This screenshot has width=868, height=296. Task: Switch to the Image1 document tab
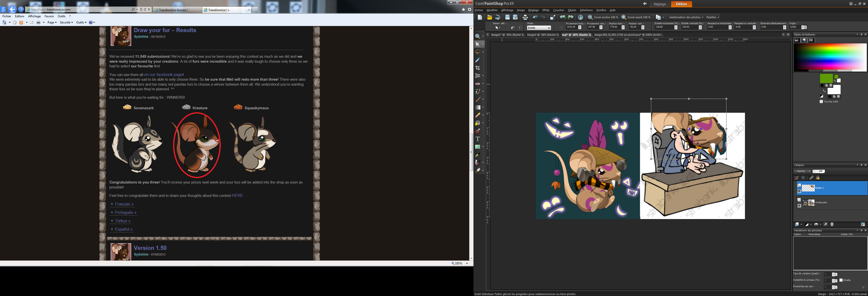point(507,35)
